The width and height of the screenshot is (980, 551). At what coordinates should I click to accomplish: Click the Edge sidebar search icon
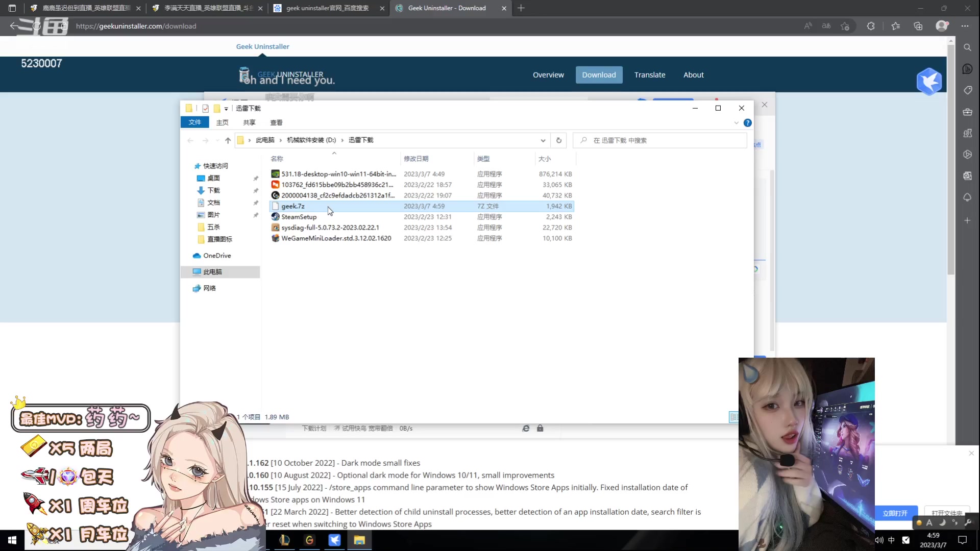point(967,47)
